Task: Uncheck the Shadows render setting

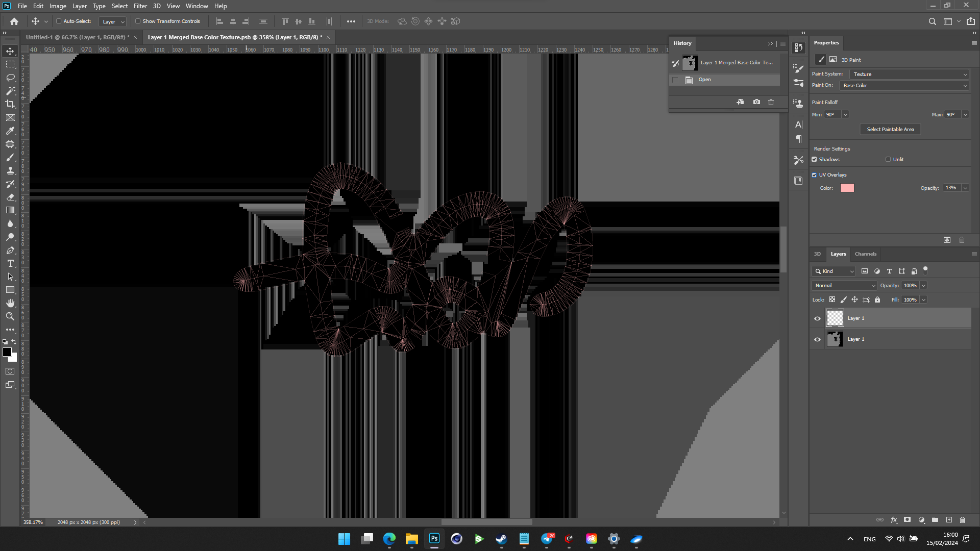Action: tap(815, 159)
